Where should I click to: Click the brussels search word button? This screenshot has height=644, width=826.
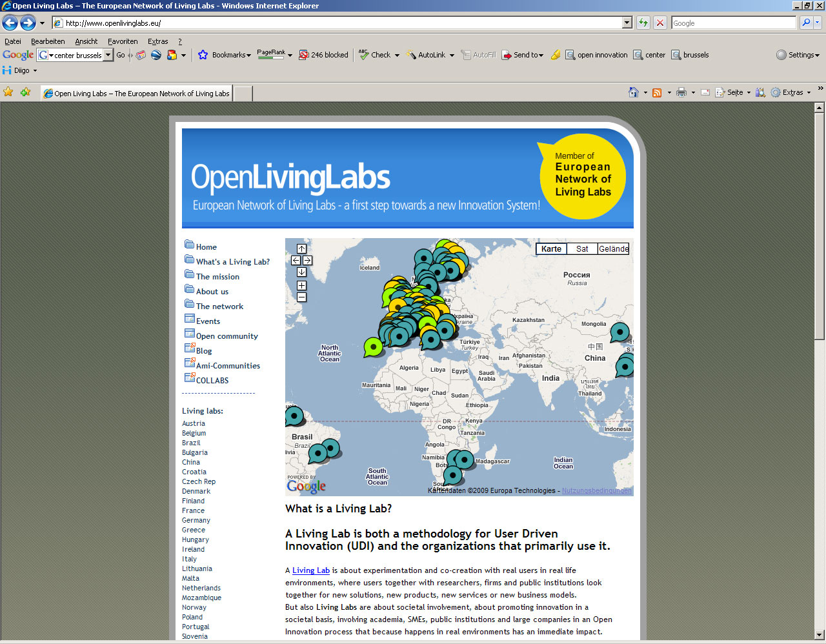coord(690,55)
